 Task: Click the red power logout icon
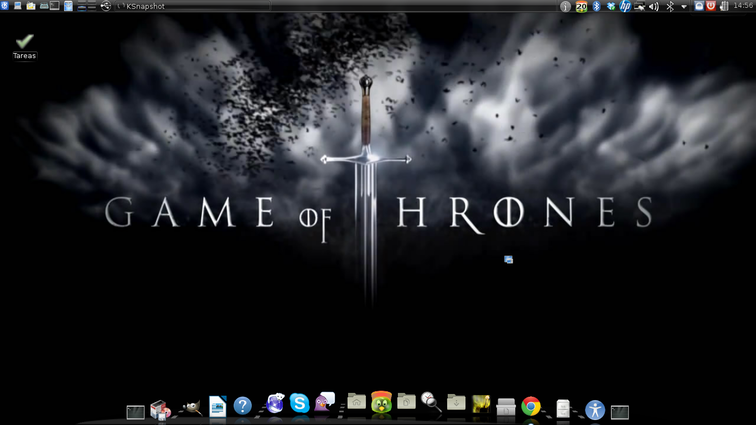coord(711,6)
